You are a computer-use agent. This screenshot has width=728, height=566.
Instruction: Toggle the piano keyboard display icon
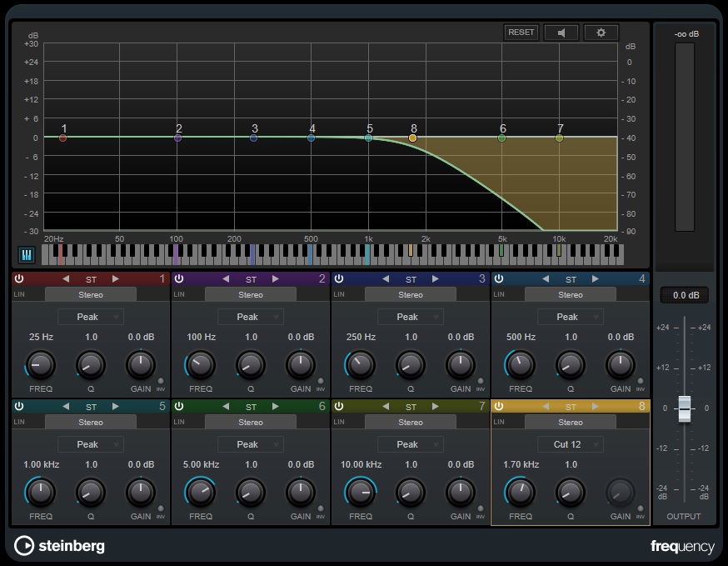27,254
